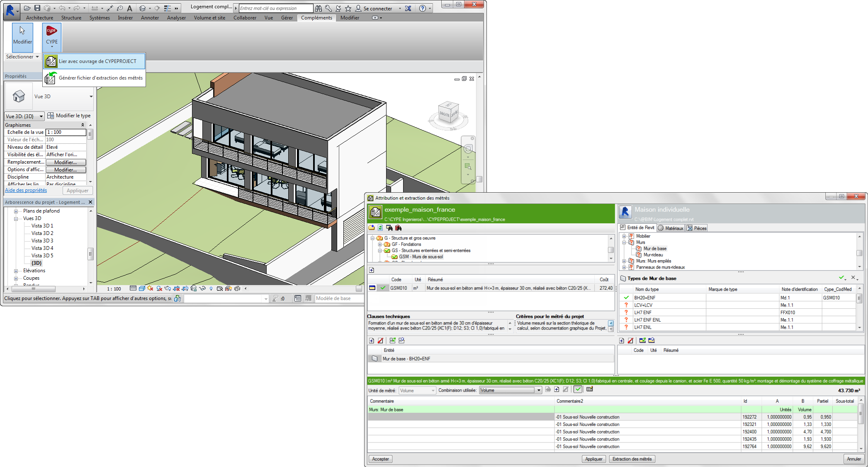Click the red binoculars icon in CYPEPROJECT toolbar
The height and width of the screenshot is (467, 868).
(399, 228)
